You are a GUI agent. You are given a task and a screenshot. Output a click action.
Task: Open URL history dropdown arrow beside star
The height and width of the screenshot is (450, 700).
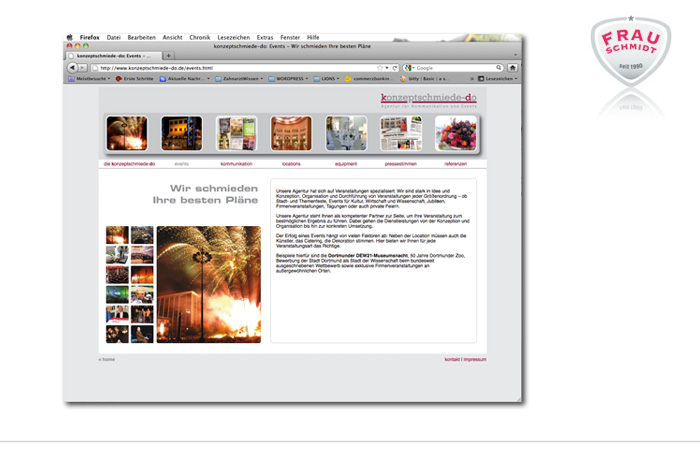coord(387,68)
